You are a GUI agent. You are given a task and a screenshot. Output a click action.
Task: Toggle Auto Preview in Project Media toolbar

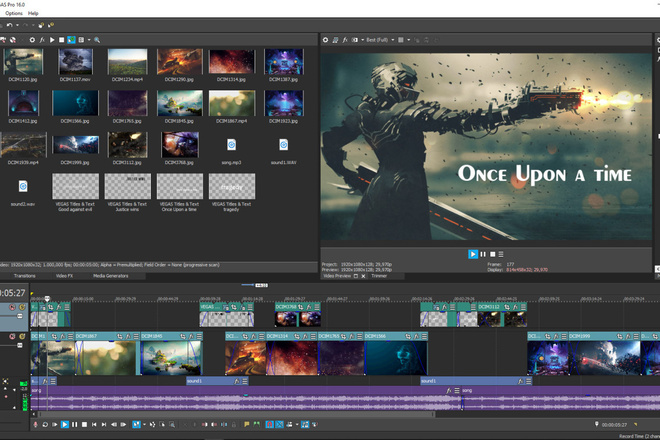[x=71, y=40]
